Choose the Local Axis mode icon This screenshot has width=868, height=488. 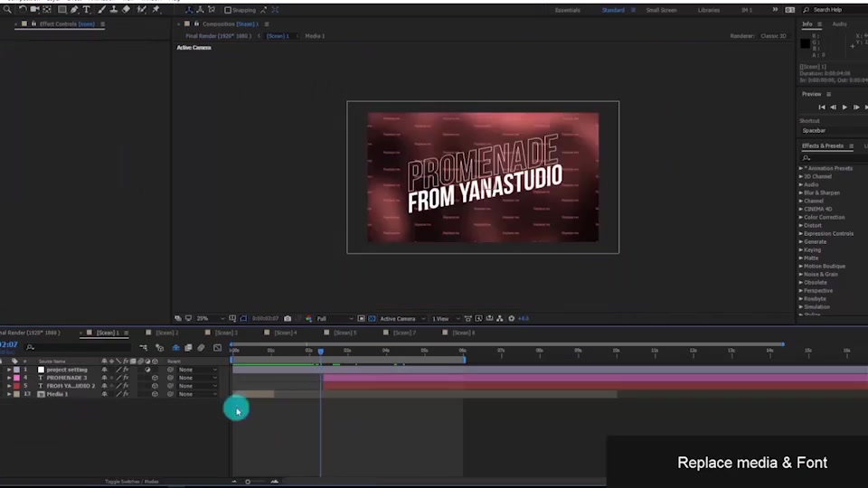coord(189,10)
